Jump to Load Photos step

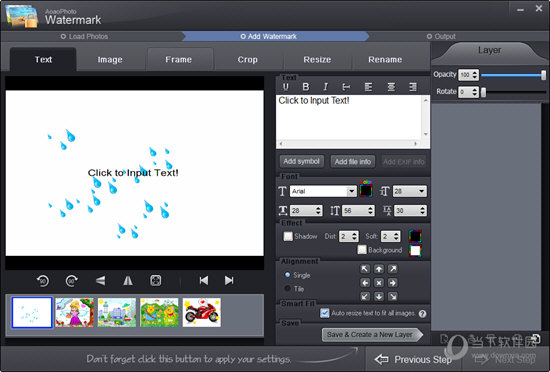tap(84, 36)
